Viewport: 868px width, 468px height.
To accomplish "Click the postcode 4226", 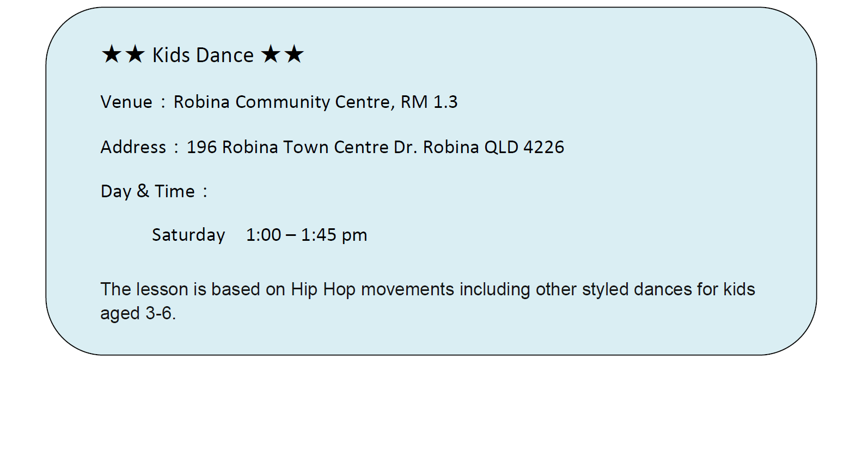I will click(x=543, y=147).
